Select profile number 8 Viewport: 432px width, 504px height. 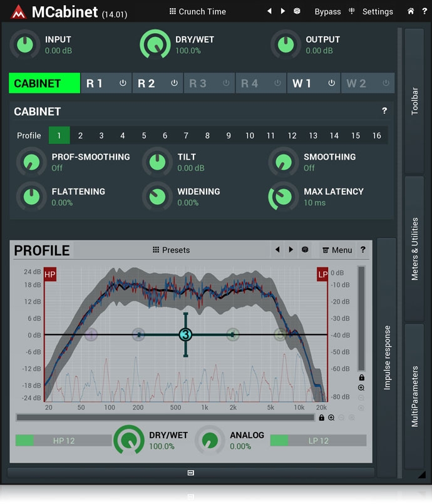coord(207,135)
